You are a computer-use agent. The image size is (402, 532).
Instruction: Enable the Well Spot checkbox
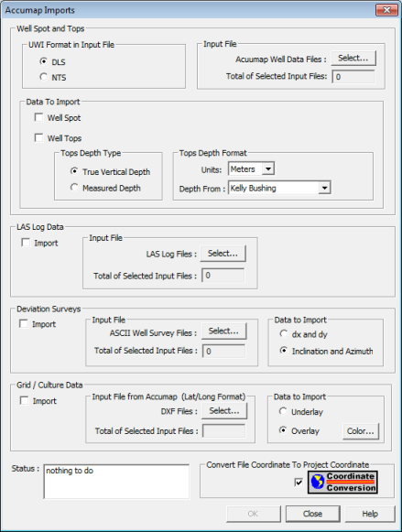tap(39, 117)
